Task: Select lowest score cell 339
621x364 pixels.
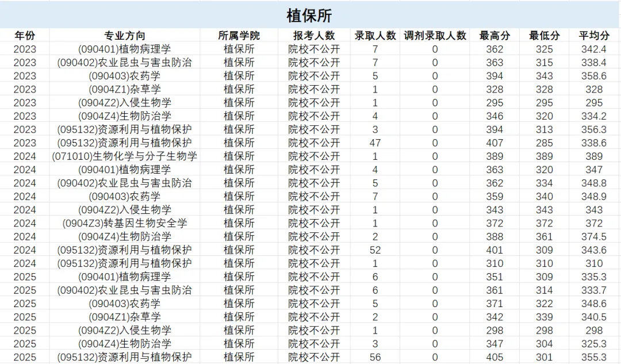Action: point(544,317)
